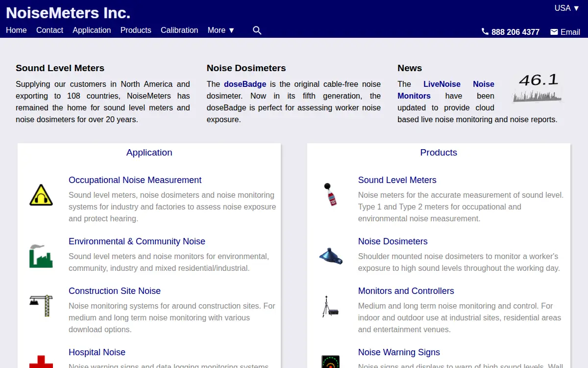
Task: Open the Contact menu item
Action: 49,30
